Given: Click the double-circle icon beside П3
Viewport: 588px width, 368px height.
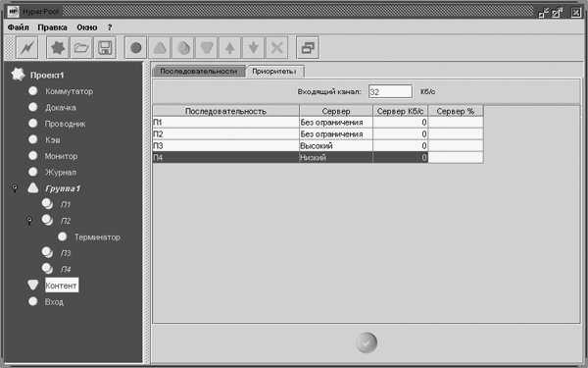Looking at the screenshot, I should pyautogui.click(x=47, y=252).
